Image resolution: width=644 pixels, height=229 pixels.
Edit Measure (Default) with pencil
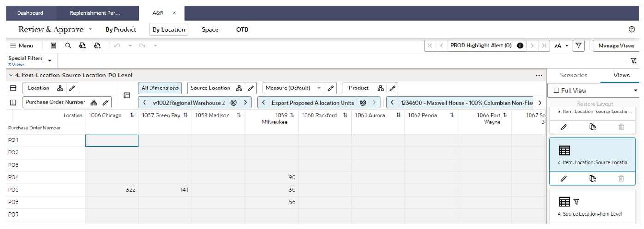pyautogui.click(x=331, y=88)
